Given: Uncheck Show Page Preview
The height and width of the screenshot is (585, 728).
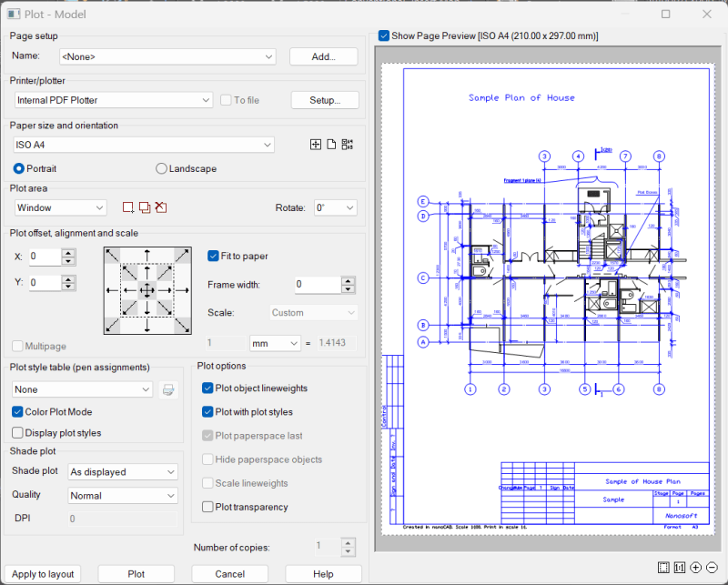Looking at the screenshot, I should point(383,35).
